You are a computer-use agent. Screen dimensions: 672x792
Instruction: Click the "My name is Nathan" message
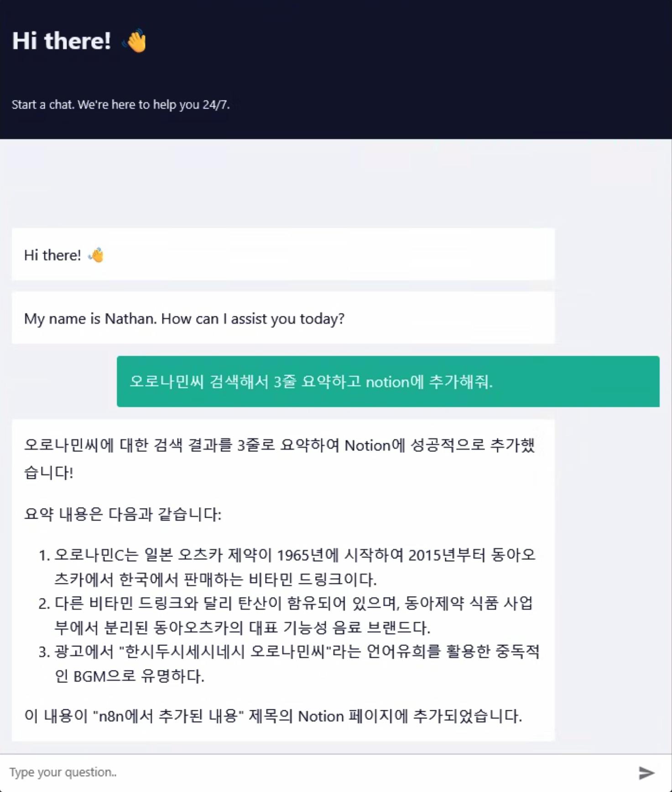coord(184,318)
